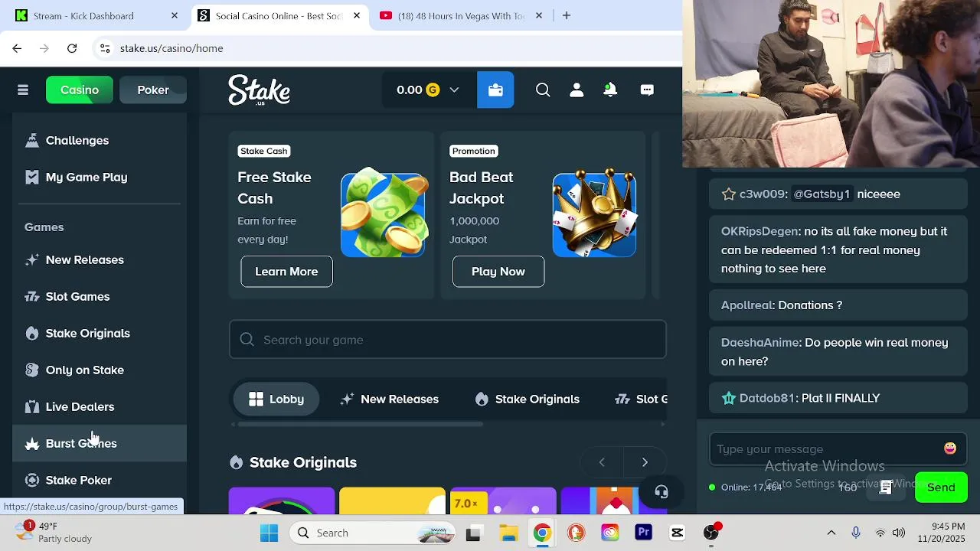Image resolution: width=980 pixels, height=551 pixels.
Task: Open CapCut from the taskbar
Action: coord(677,533)
